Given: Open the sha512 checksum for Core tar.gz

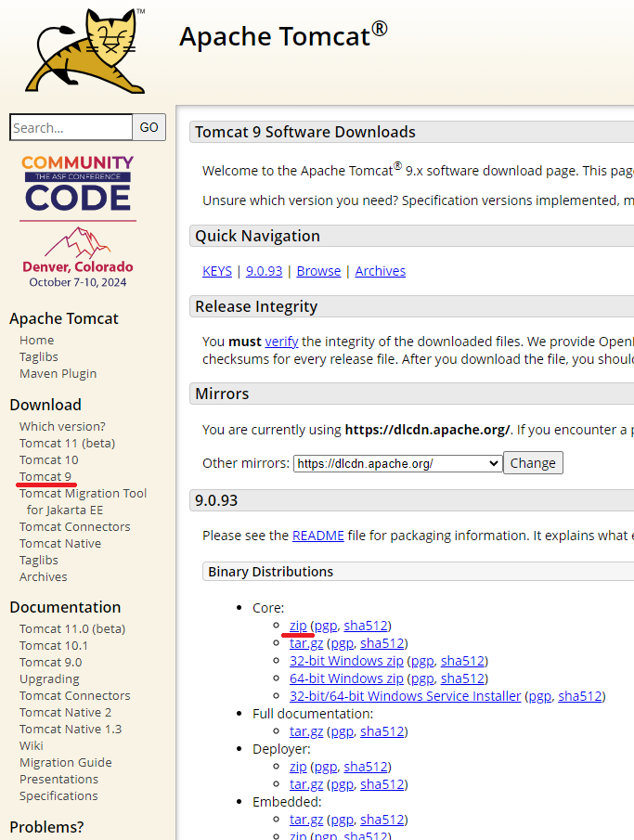Looking at the screenshot, I should [382, 643].
